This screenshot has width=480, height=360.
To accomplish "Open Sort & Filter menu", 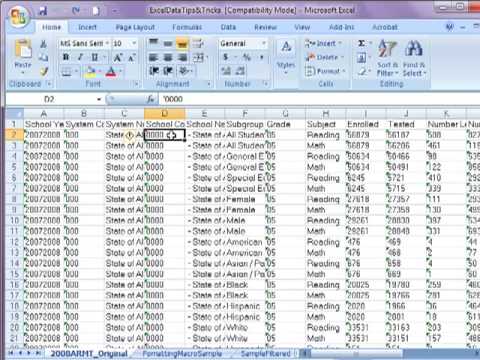I will [387, 57].
